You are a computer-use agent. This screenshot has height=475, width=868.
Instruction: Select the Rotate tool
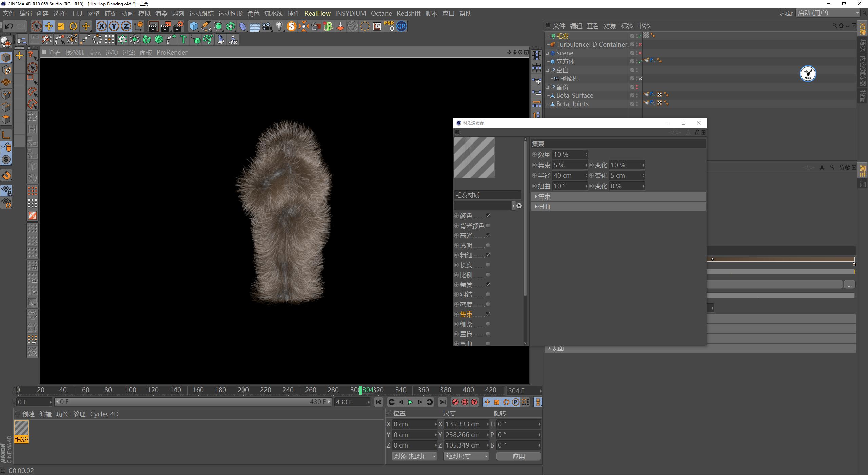coord(73,26)
